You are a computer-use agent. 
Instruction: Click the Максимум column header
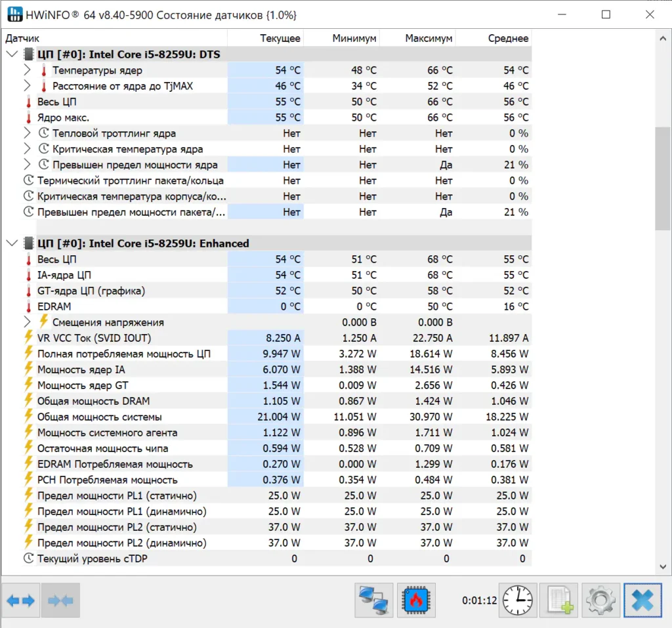click(417, 38)
